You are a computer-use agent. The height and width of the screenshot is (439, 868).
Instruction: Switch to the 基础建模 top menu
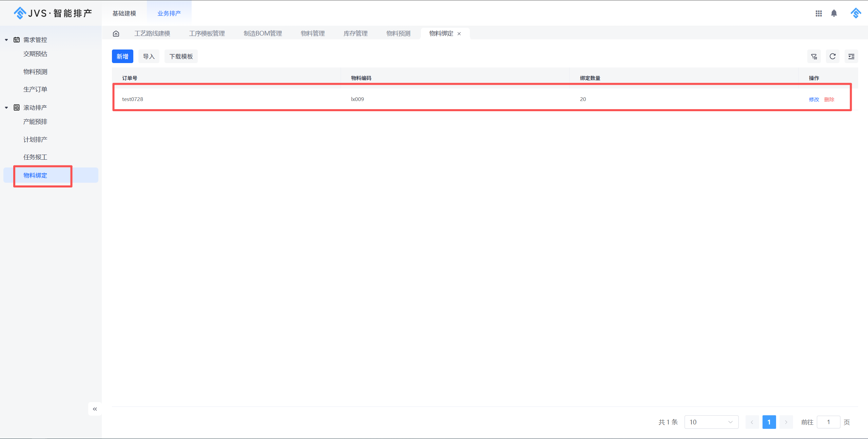click(x=124, y=13)
